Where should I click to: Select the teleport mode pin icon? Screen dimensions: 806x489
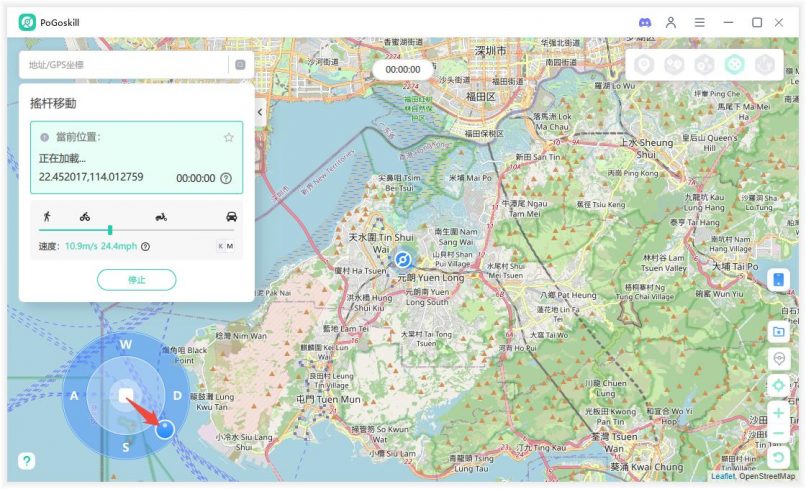645,64
